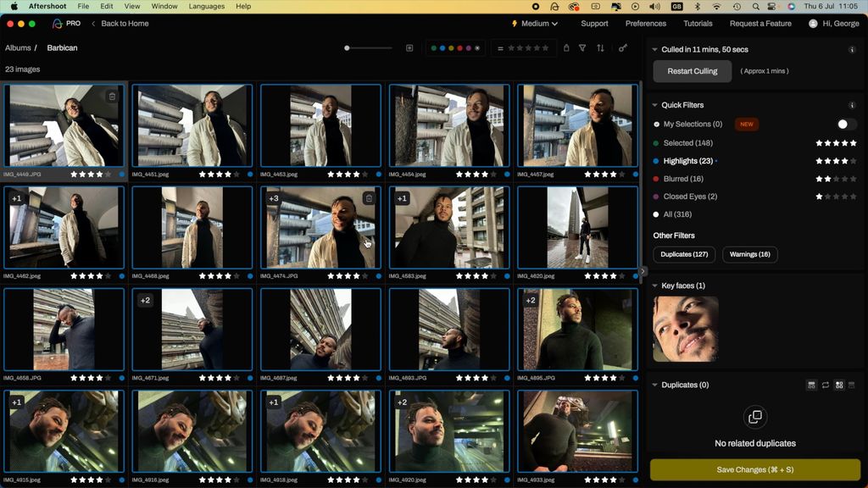
Task: Open the Languages menu
Action: [x=206, y=6]
